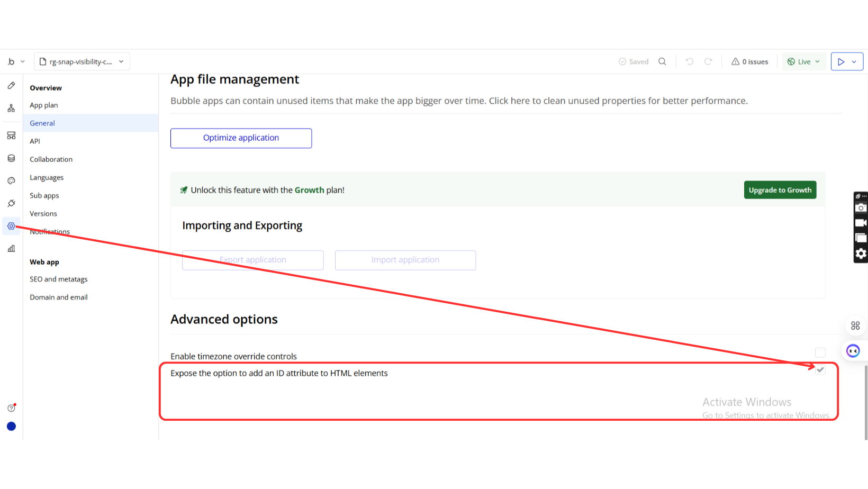Click the "App file management" heading
Screen dimensions: 868x489
coord(234,79)
